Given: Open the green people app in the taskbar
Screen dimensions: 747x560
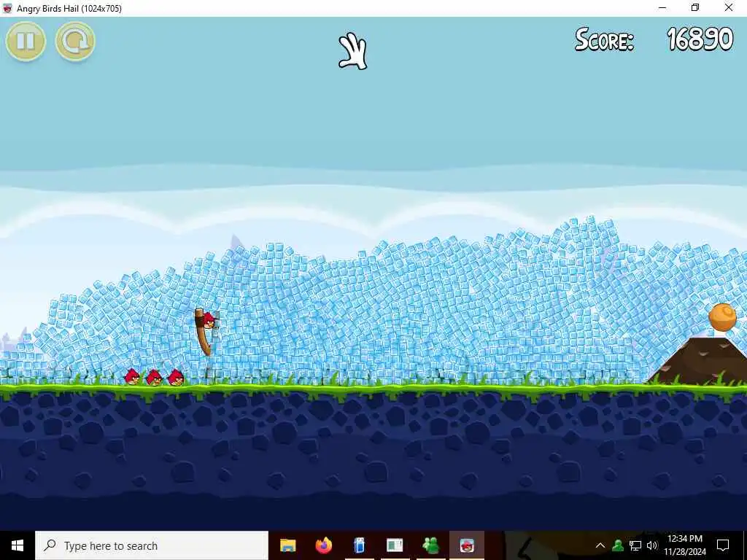Looking at the screenshot, I should [430, 545].
